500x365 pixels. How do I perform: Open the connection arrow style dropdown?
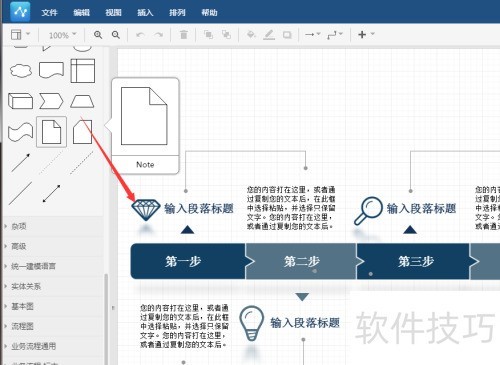click(x=313, y=34)
